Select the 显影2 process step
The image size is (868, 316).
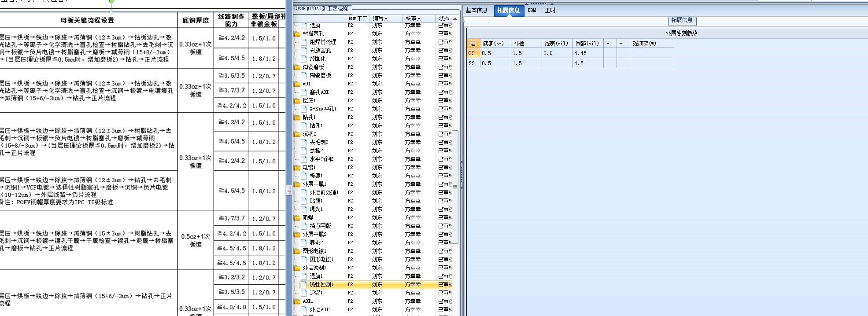(x=316, y=243)
